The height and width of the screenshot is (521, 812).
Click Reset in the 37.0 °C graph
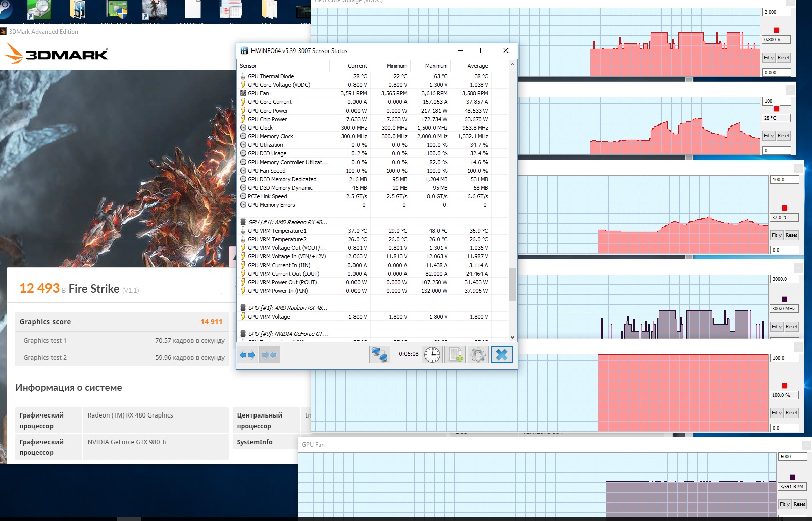click(x=792, y=235)
